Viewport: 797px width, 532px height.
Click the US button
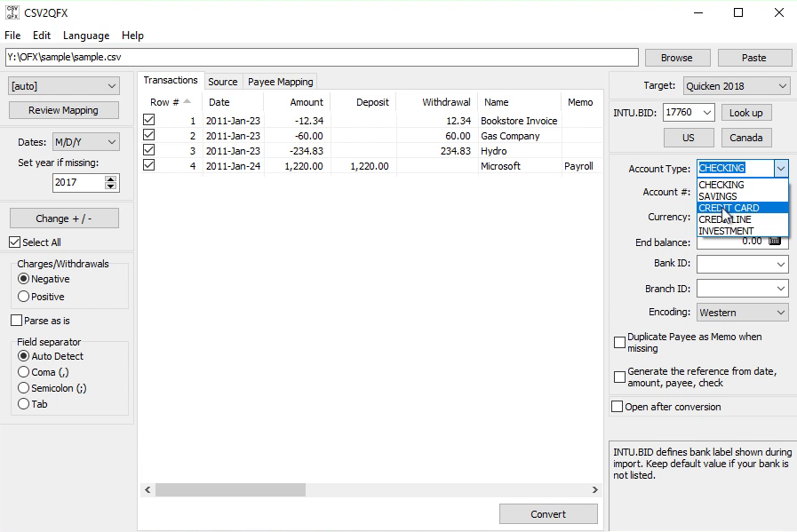click(689, 138)
